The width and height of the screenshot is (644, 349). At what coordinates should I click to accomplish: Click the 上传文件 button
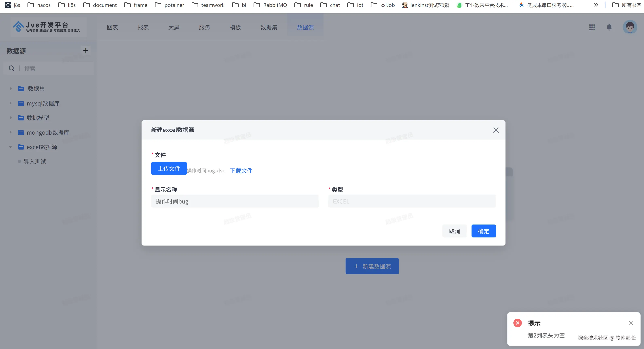point(169,169)
